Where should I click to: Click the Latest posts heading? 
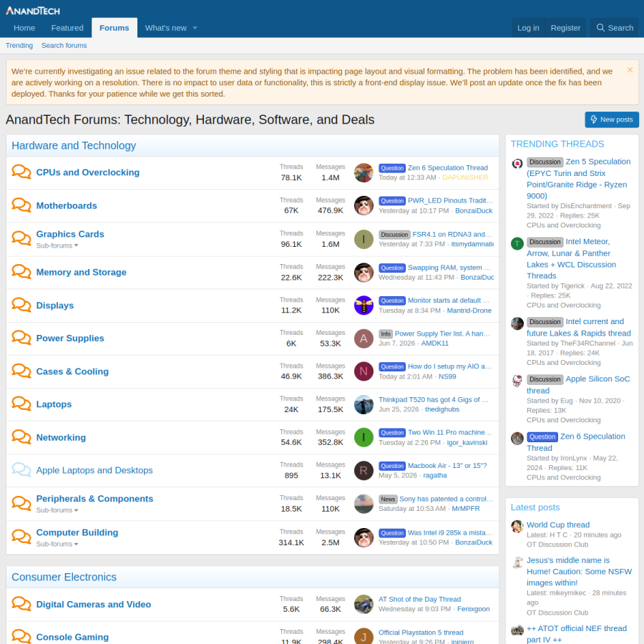pos(535,507)
